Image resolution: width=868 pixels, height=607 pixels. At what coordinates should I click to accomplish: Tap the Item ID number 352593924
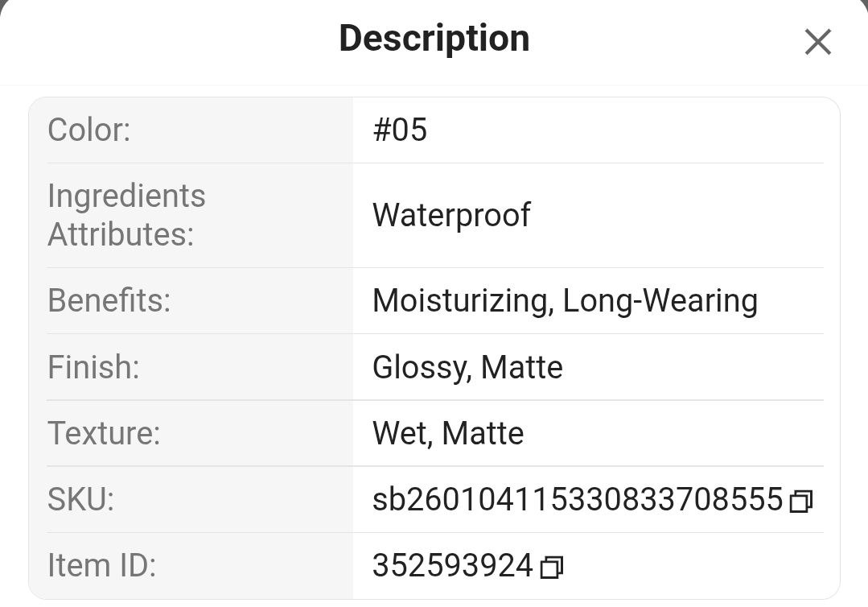(x=452, y=565)
